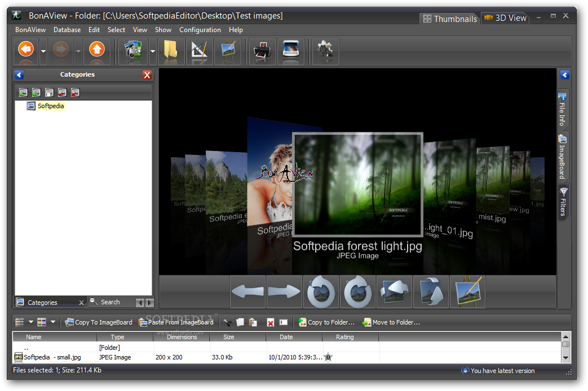The image size is (588, 391).
Task: Sort file list by Dimensions column
Action: tap(182, 337)
